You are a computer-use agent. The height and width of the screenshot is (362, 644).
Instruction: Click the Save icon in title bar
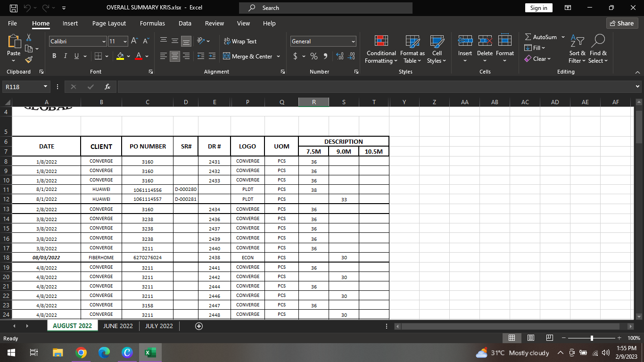point(14,8)
